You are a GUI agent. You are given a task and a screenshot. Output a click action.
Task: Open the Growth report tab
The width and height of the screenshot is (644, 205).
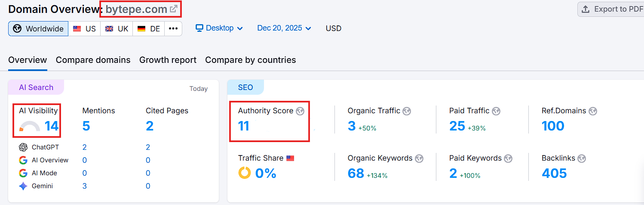tap(168, 60)
